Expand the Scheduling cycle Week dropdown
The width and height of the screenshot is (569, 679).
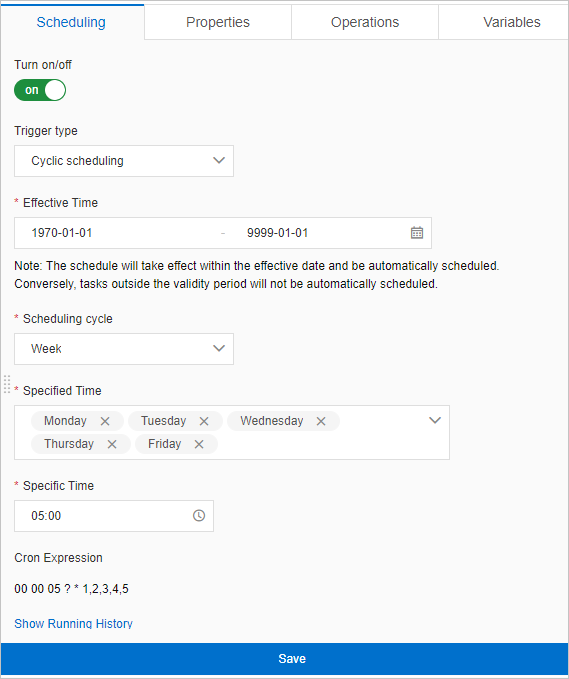pos(124,349)
